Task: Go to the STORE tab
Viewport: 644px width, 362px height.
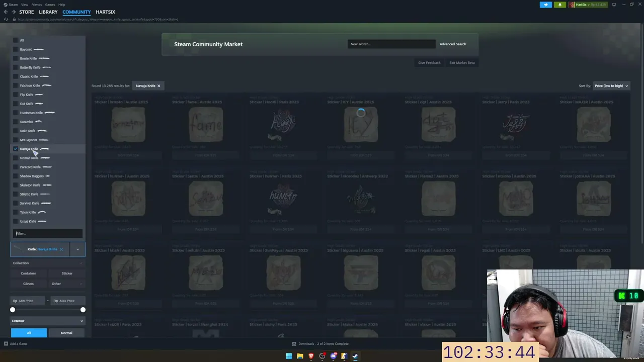Action: click(27, 12)
